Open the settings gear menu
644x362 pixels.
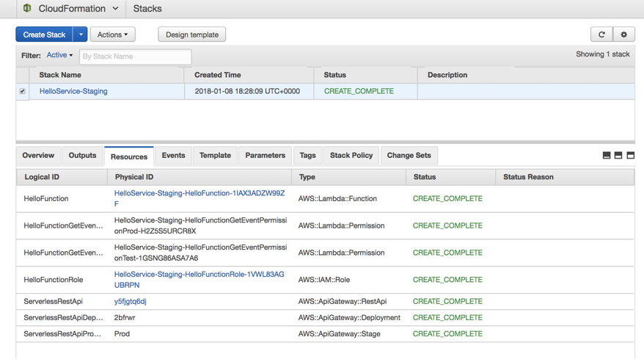coord(624,35)
